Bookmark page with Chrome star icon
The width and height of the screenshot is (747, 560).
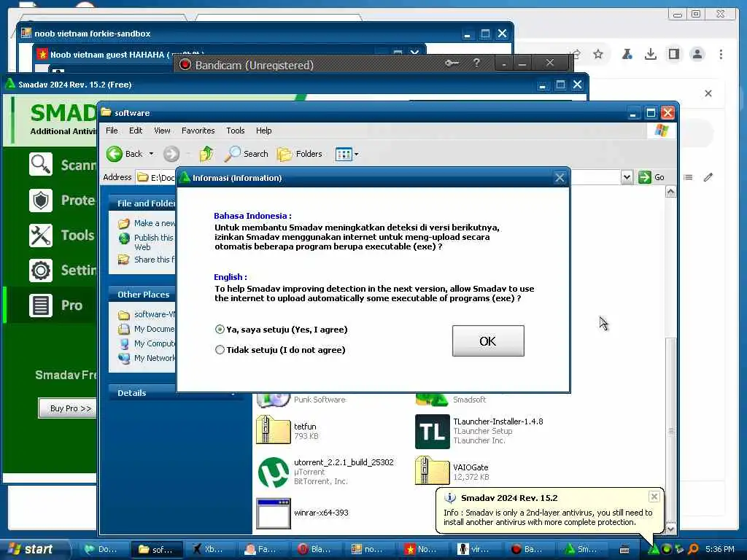pos(598,54)
